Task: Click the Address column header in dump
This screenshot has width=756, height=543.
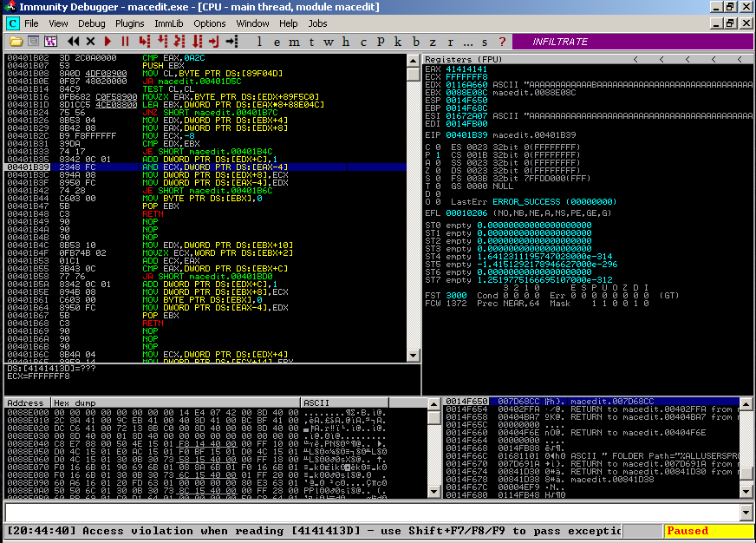Action: [x=28, y=402]
